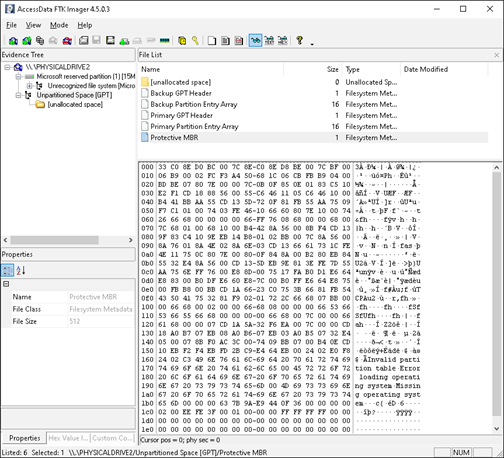Click the yellow question mark Help icon

pyautogui.click(x=299, y=41)
